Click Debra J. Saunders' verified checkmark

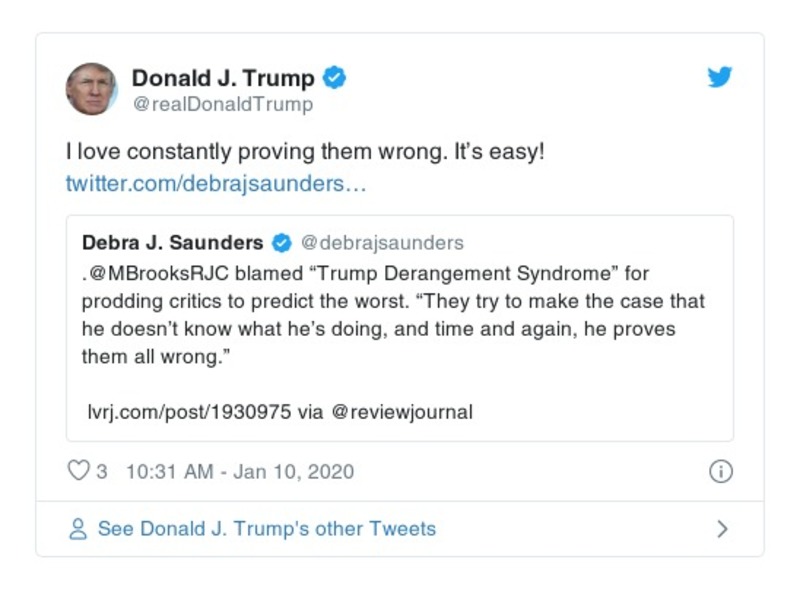(281, 241)
